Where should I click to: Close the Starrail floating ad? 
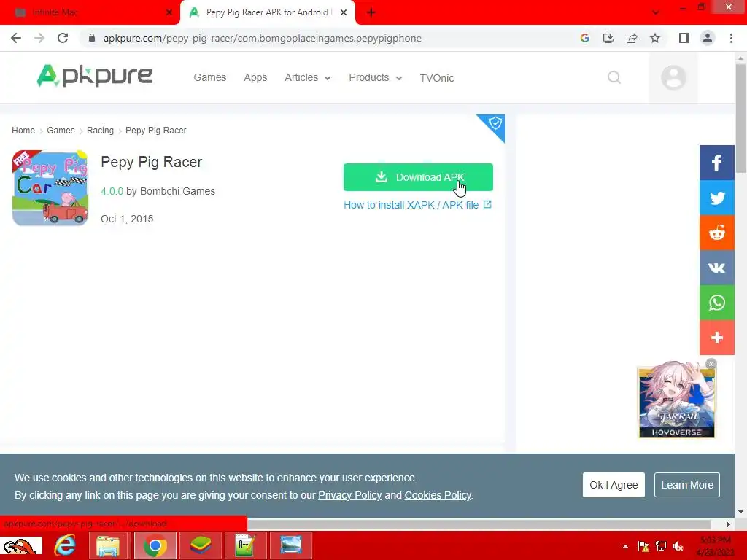[x=711, y=364]
